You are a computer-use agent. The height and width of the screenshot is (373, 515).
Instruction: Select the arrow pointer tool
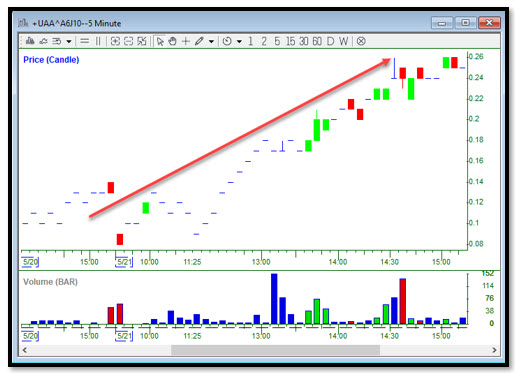coord(160,41)
